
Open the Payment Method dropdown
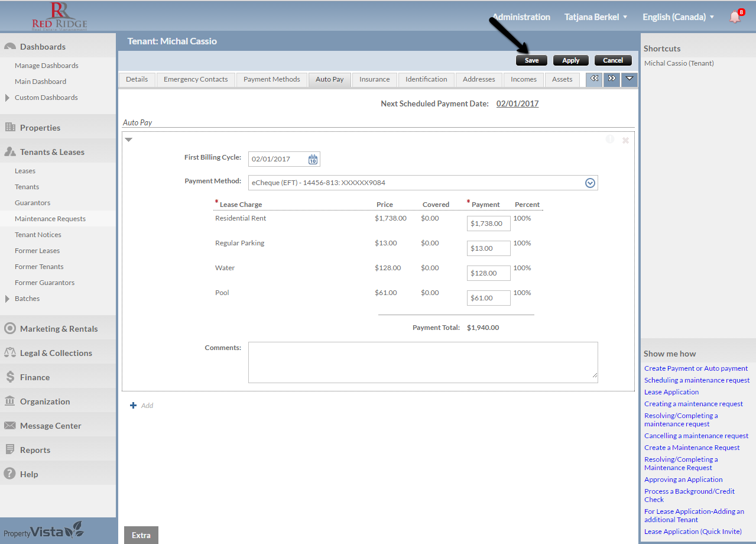coord(589,183)
